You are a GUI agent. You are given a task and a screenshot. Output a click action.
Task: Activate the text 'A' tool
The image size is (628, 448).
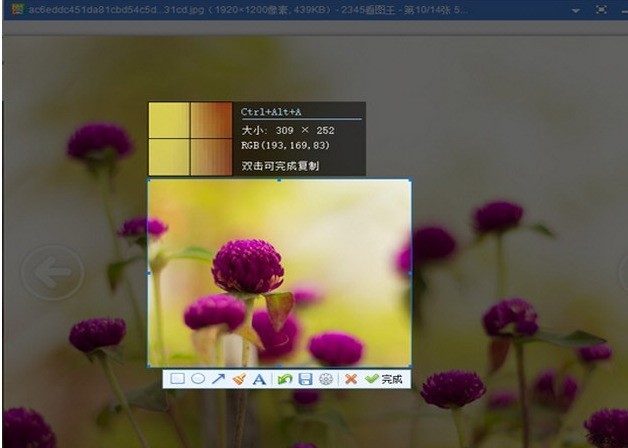click(x=259, y=380)
